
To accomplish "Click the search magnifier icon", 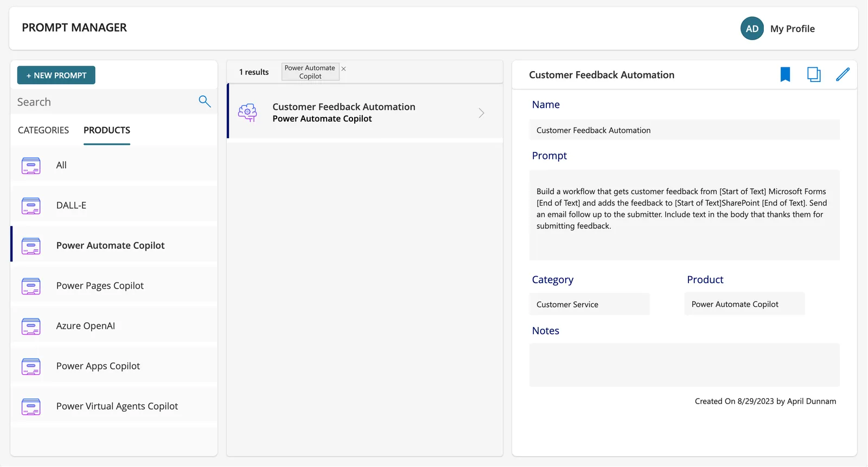I will pos(205,101).
